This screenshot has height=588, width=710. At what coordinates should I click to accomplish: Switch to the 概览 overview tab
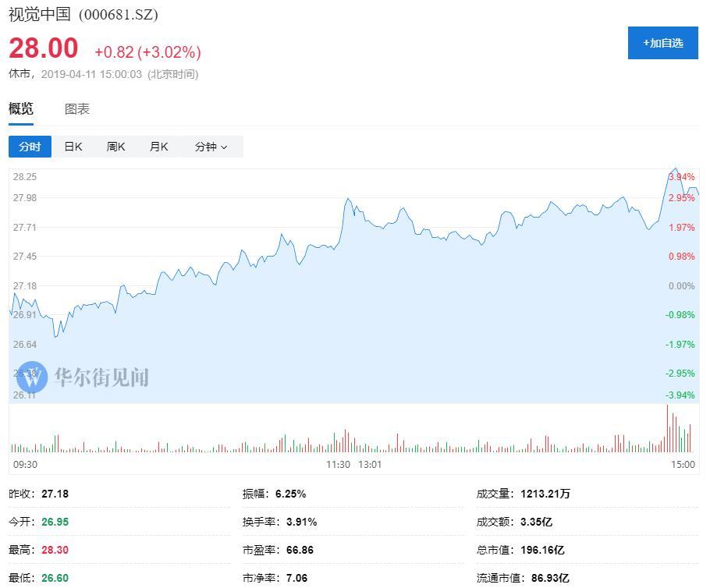(21, 109)
